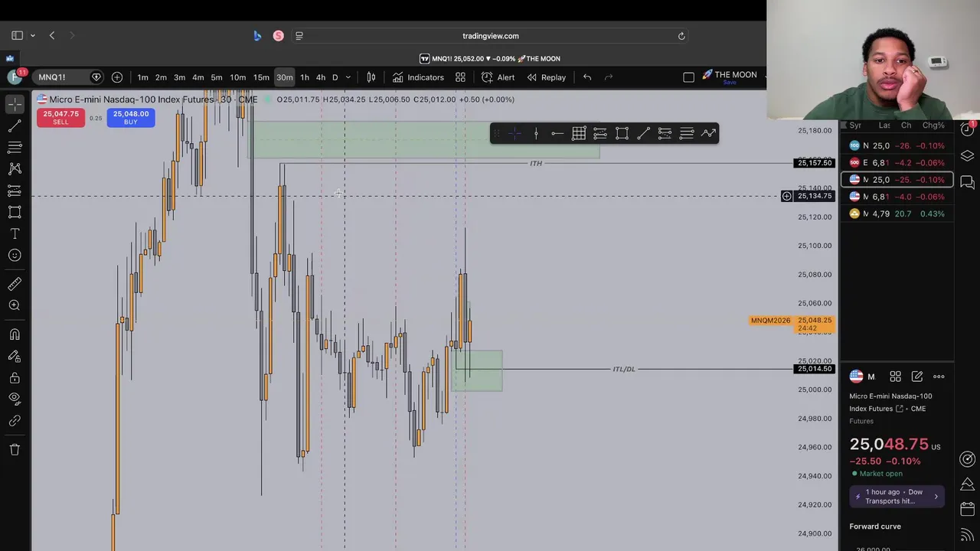980x551 pixels.
Task: Click the blue BUY 25,048.00 button
Action: tap(131, 117)
